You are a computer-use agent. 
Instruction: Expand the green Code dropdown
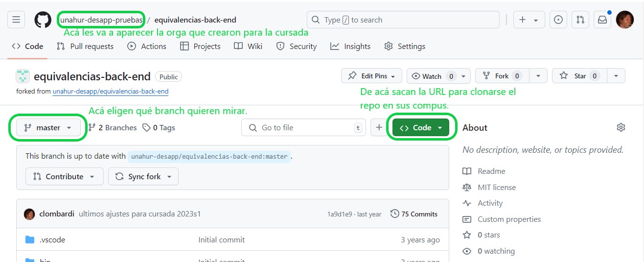(x=421, y=127)
